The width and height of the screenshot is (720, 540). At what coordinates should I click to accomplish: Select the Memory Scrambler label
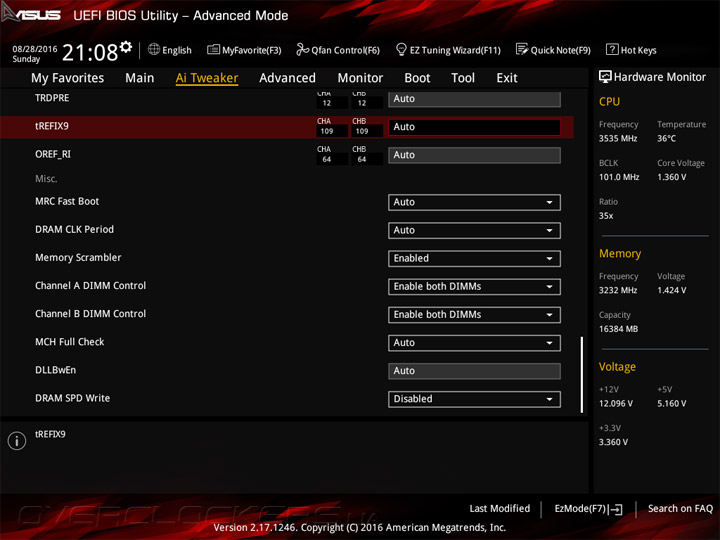(78, 257)
